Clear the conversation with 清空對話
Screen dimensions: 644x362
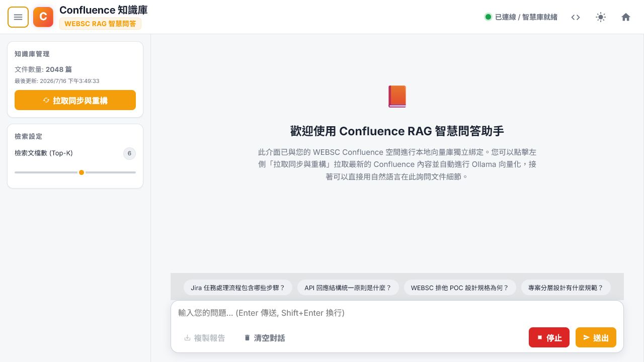[265, 338]
